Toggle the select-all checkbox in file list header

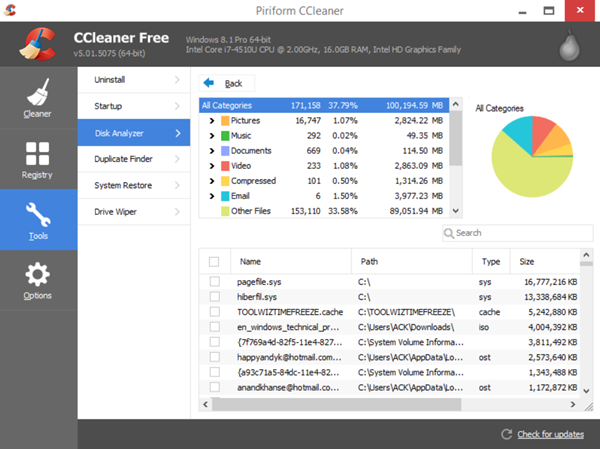click(x=214, y=261)
